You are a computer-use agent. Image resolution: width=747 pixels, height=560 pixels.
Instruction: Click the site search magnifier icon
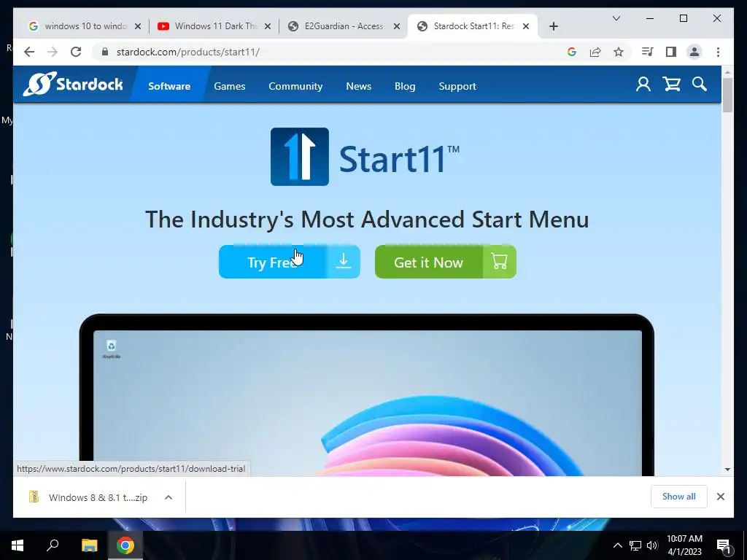click(x=700, y=85)
